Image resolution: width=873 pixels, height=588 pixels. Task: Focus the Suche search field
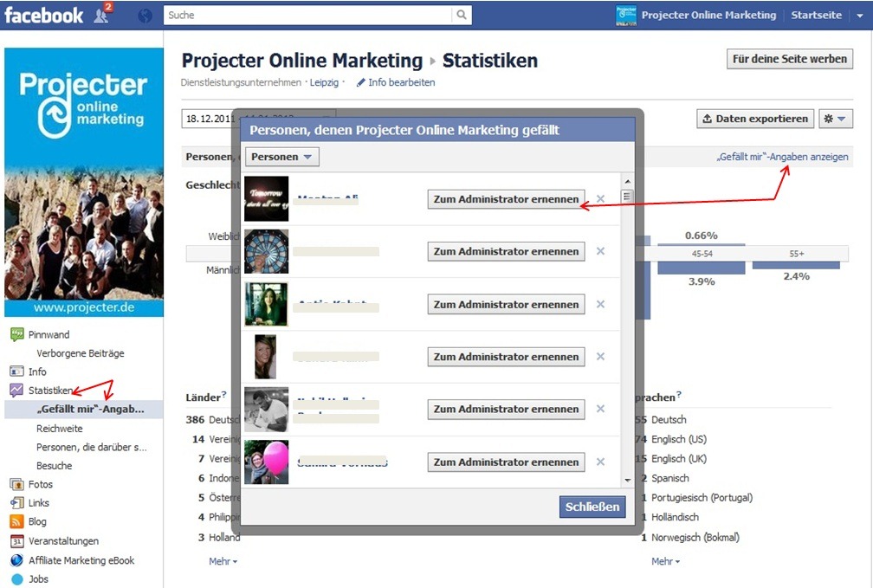pos(309,15)
